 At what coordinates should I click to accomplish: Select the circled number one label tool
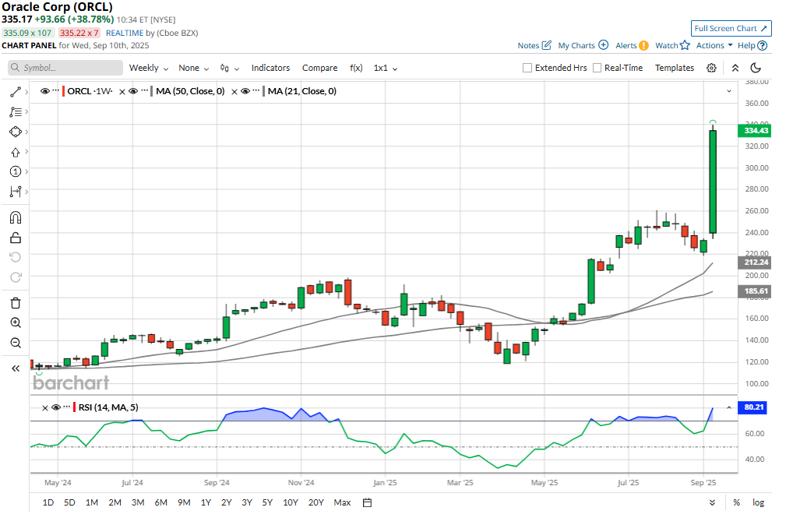point(16,171)
